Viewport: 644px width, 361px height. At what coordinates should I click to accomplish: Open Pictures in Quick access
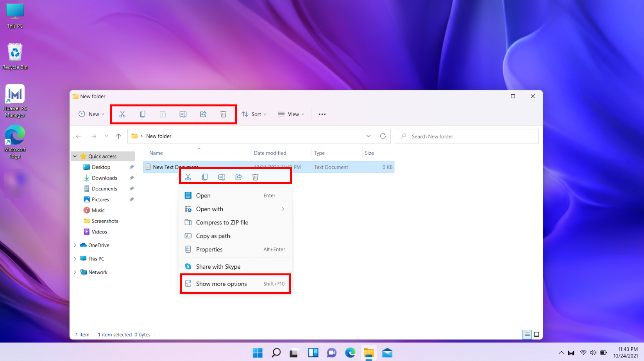[100, 199]
